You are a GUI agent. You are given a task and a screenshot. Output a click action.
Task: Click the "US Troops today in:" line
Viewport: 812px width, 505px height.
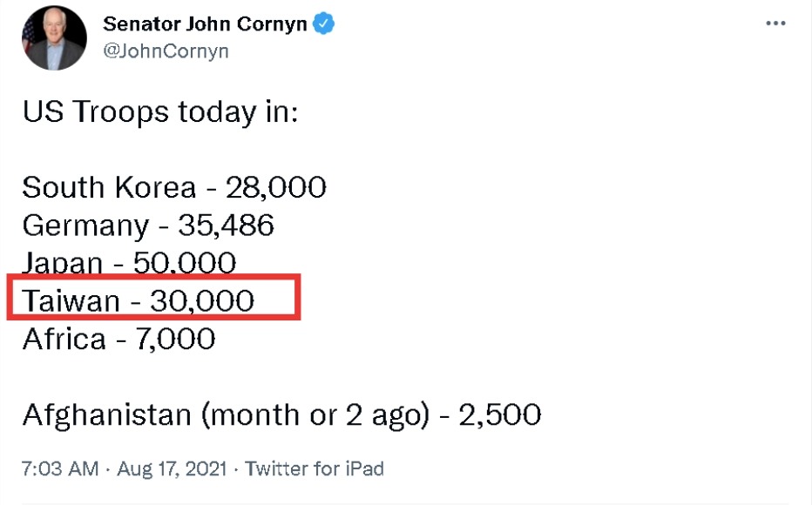160,112
